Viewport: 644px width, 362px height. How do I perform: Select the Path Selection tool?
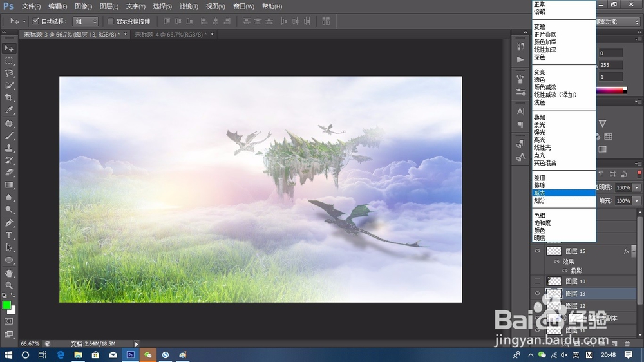8,247
